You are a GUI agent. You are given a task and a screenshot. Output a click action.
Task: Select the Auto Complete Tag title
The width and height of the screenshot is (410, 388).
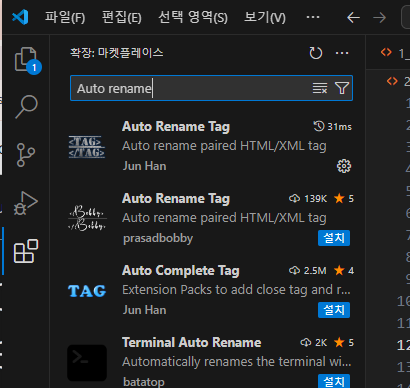pyautogui.click(x=181, y=271)
